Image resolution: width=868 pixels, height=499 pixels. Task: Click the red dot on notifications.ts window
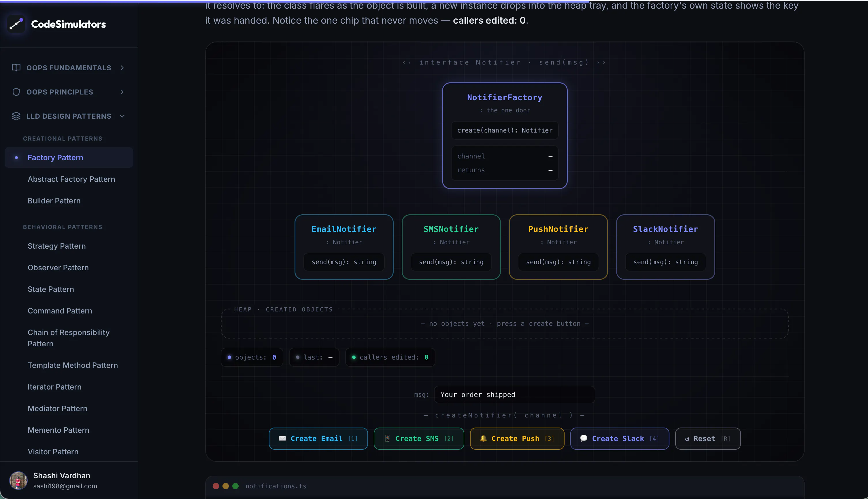point(216,486)
